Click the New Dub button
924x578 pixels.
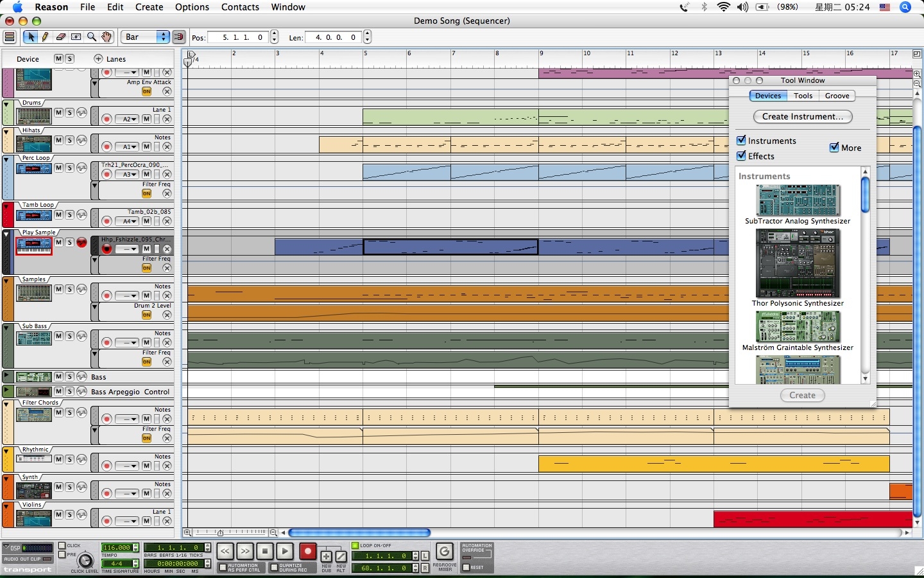pos(326,556)
